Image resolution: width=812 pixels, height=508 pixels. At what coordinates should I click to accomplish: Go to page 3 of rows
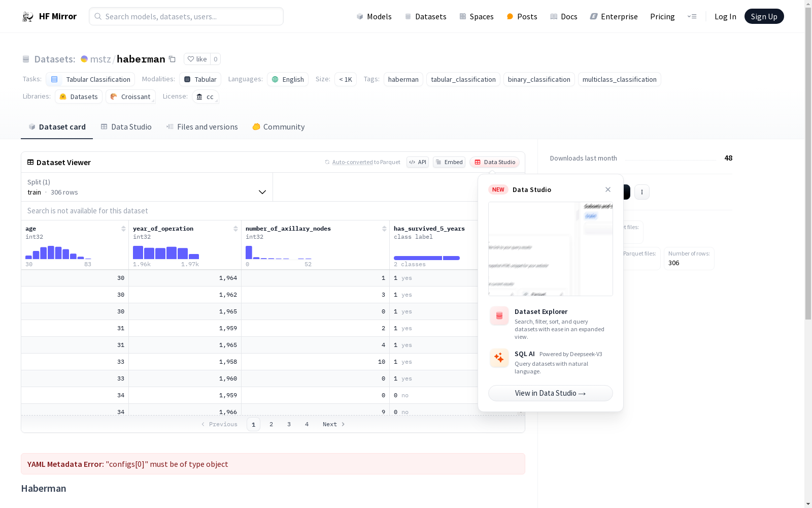point(289,424)
